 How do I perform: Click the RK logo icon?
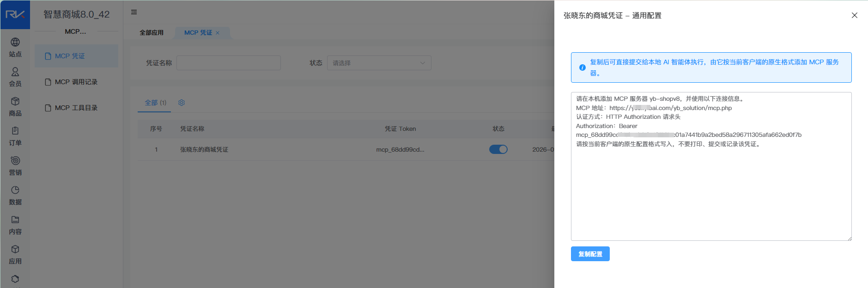tap(15, 15)
